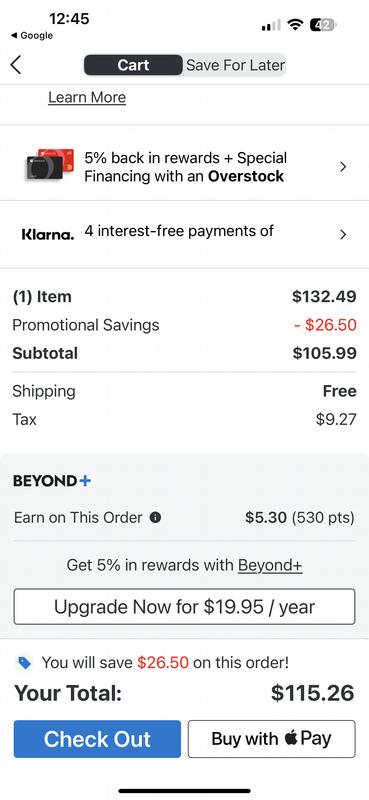The width and height of the screenshot is (369, 800).
Task: Open the Beyond+ rewards link
Action: point(270,565)
